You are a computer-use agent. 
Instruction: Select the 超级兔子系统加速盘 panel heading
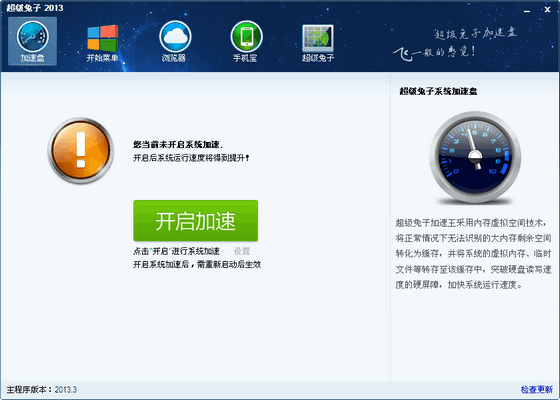[x=438, y=91]
